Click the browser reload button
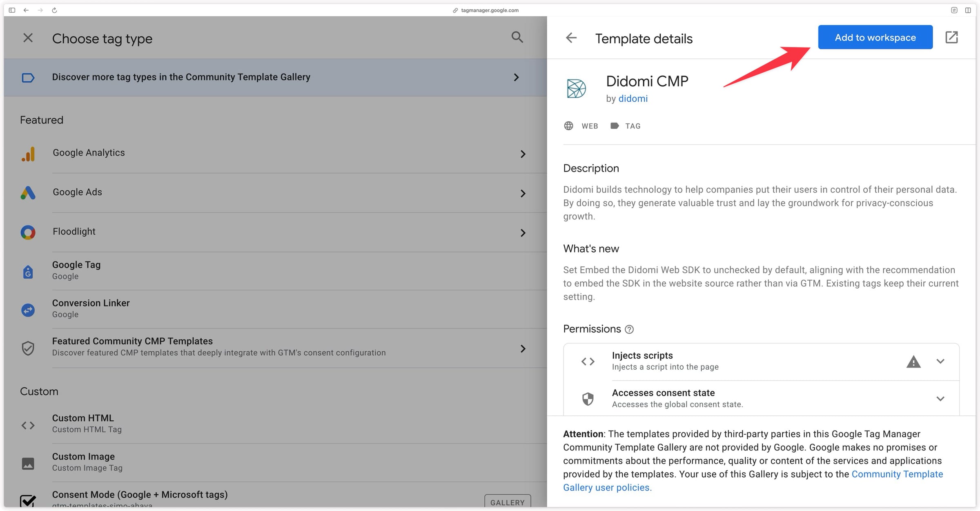The width and height of the screenshot is (980, 511). (x=54, y=10)
